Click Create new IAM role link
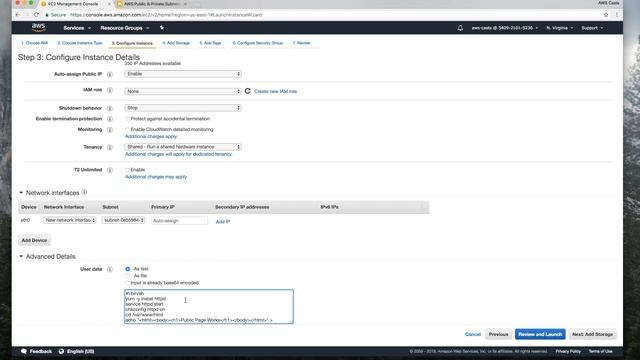The image size is (640, 360). tap(276, 91)
